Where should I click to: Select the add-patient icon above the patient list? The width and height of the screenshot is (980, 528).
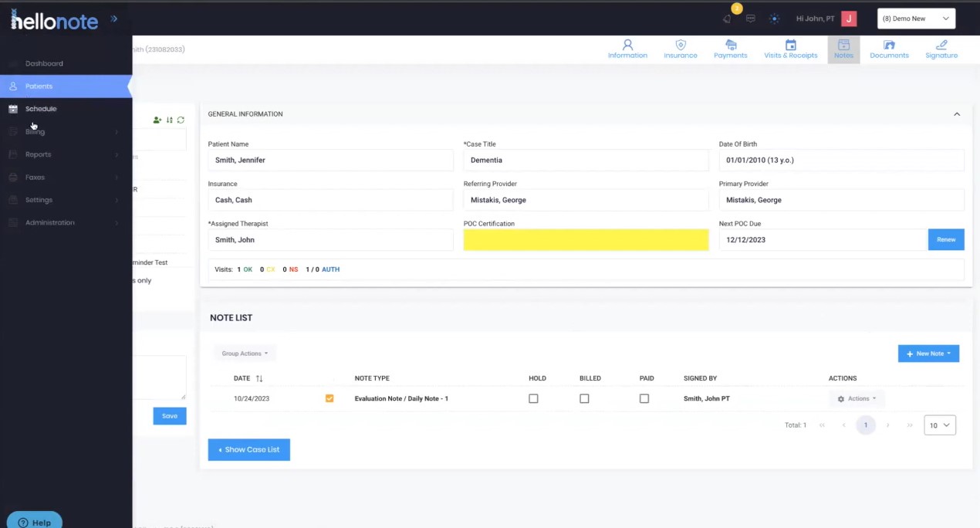pyautogui.click(x=157, y=120)
